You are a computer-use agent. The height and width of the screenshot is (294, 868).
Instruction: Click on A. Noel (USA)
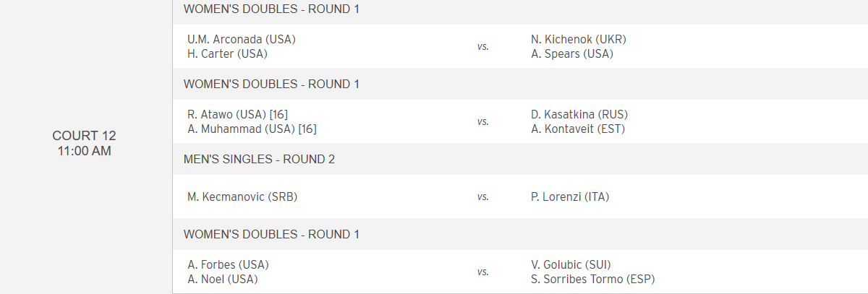(x=222, y=279)
